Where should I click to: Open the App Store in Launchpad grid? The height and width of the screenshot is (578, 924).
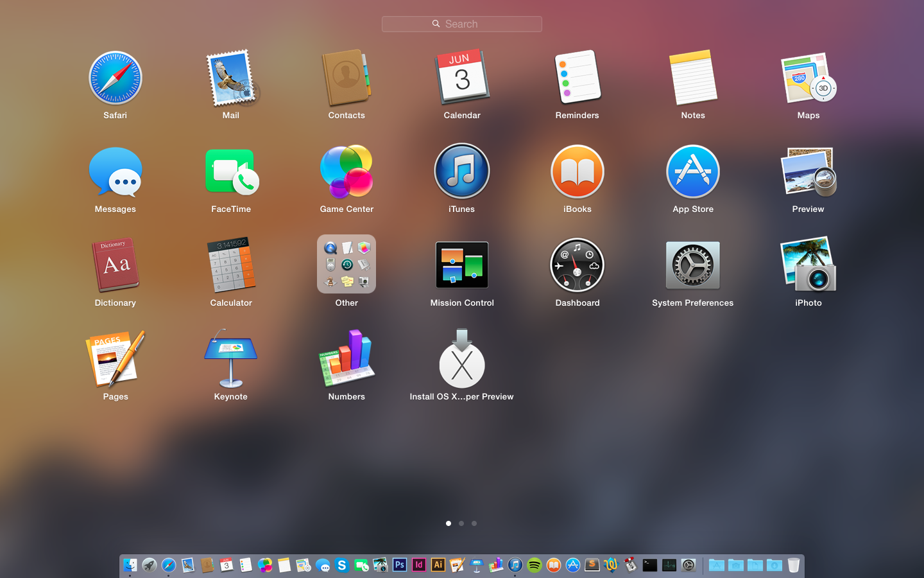(x=693, y=171)
